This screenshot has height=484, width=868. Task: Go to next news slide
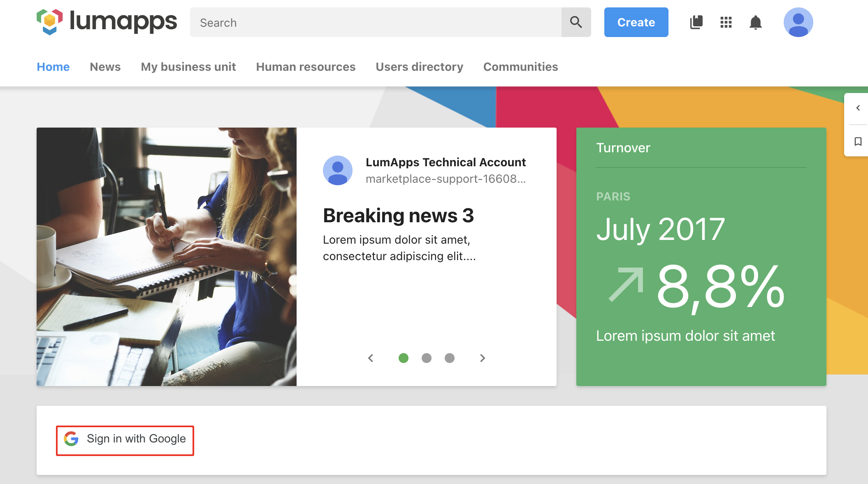pyautogui.click(x=483, y=358)
